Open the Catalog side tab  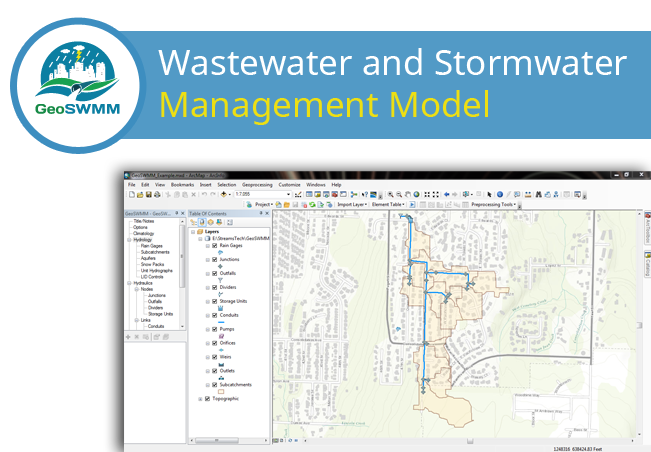pyautogui.click(x=647, y=265)
